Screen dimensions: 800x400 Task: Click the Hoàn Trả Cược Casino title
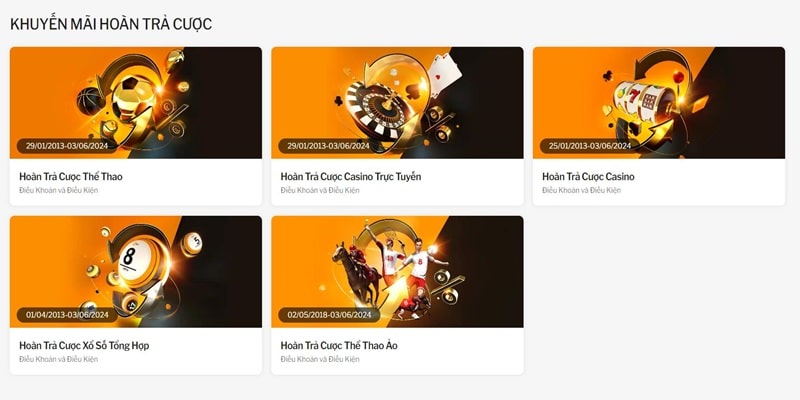click(x=588, y=177)
